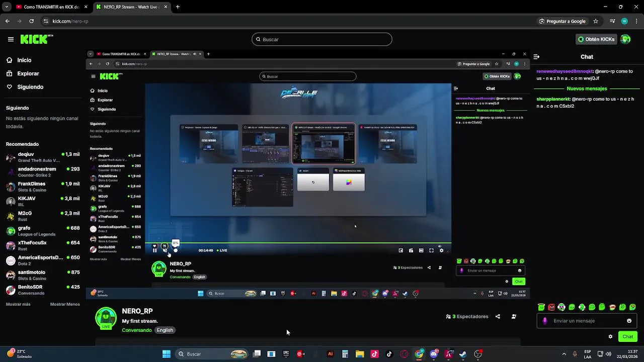
Task: Open recommended channel BenitoSDR
Action: [43, 290]
